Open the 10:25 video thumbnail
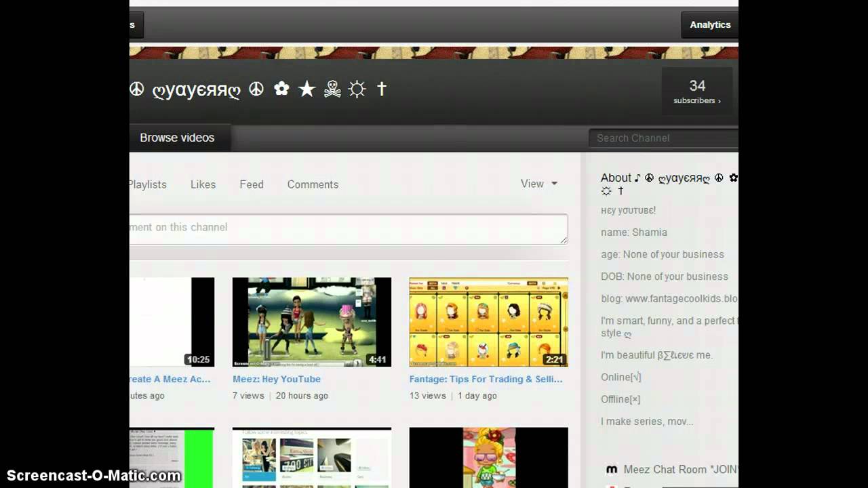The width and height of the screenshot is (868, 488). (172, 322)
